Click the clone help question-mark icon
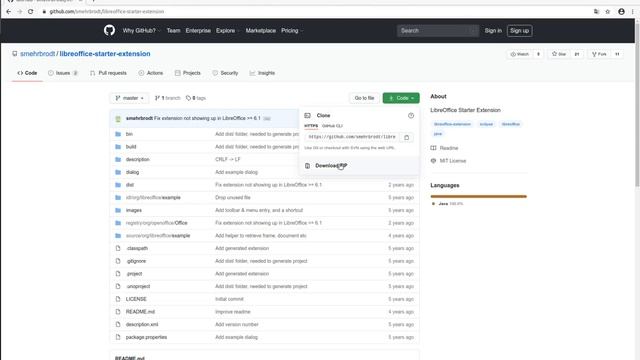 click(411, 116)
